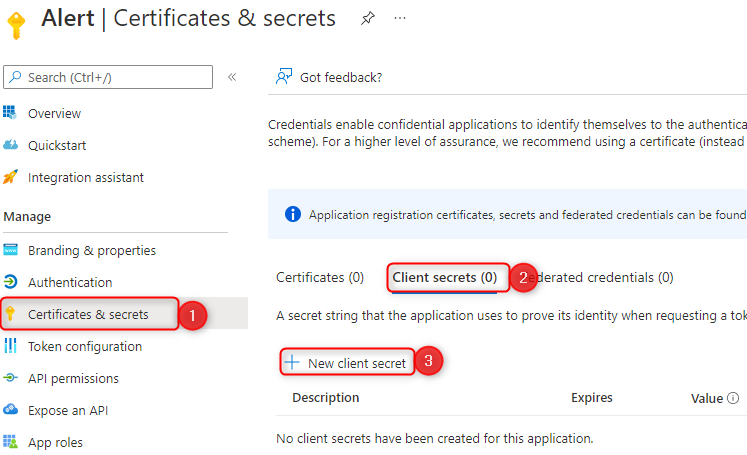Click the Quickstart cloud icon
Image resolution: width=747 pixels, height=455 pixels.
[11, 145]
